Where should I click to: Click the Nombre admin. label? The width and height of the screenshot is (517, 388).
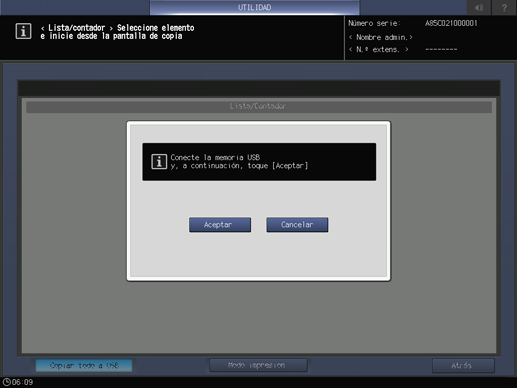pyautogui.click(x=381, y=37)
